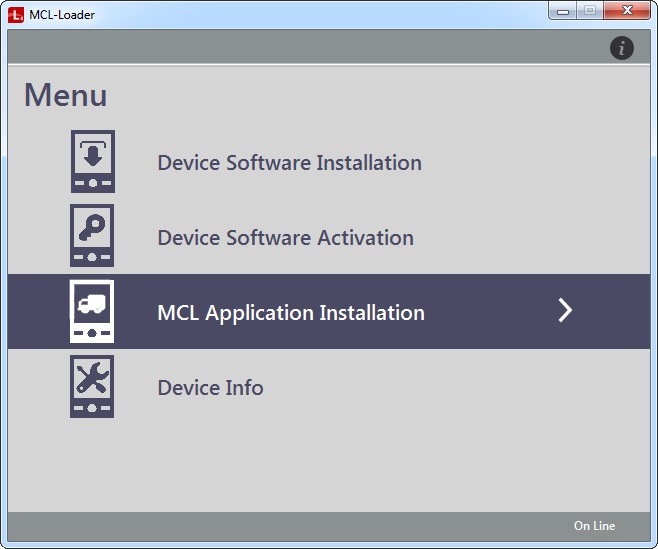The height and width of the screenshot is (549, 658).
Task: Click the MCL-Loader red app icon in title bar
Action: coord(16,15)
